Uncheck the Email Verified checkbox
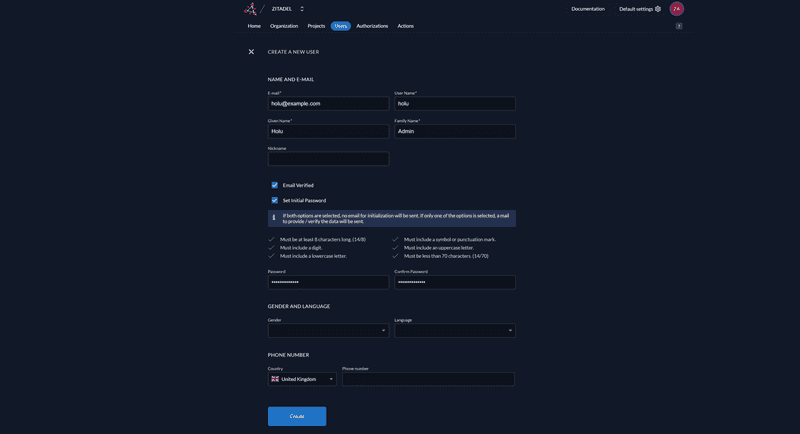The image size is (800, 434). point(275,185)
